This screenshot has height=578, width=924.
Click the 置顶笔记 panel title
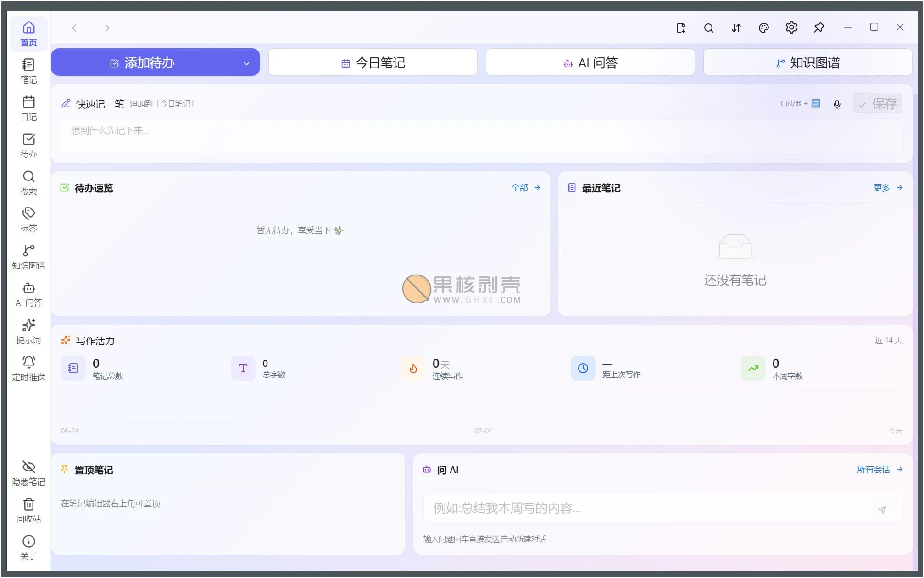click(x=94, y=470)
